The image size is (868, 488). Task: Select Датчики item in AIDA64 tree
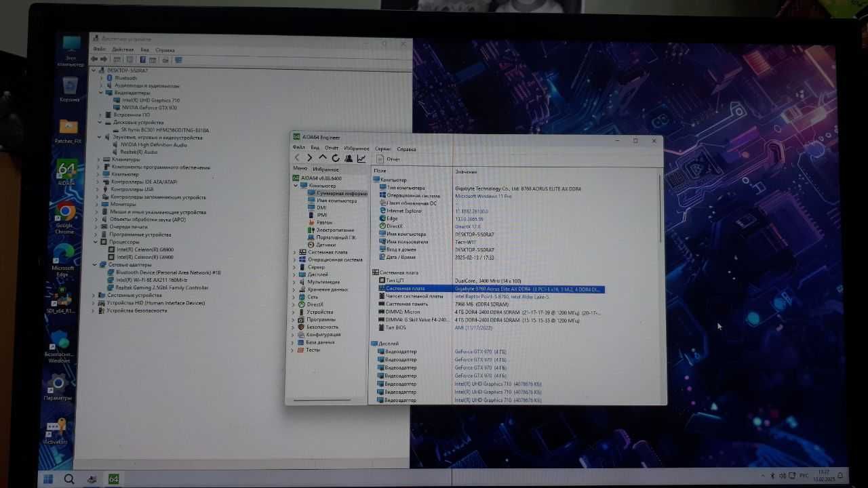(x=322, y=245)
